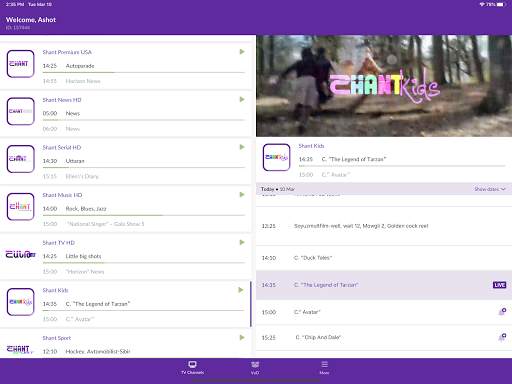Tap the LIVE badge on Tarzan row
Screen dimensions: 512x384
pyautogui.click(x=499, y=285)
